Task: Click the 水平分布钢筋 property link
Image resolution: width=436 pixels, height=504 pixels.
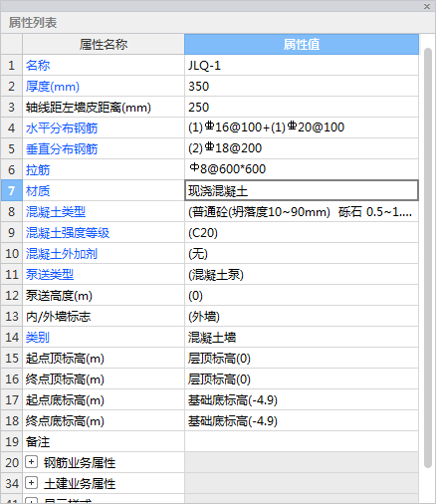Action: click(x=62, y=128)
